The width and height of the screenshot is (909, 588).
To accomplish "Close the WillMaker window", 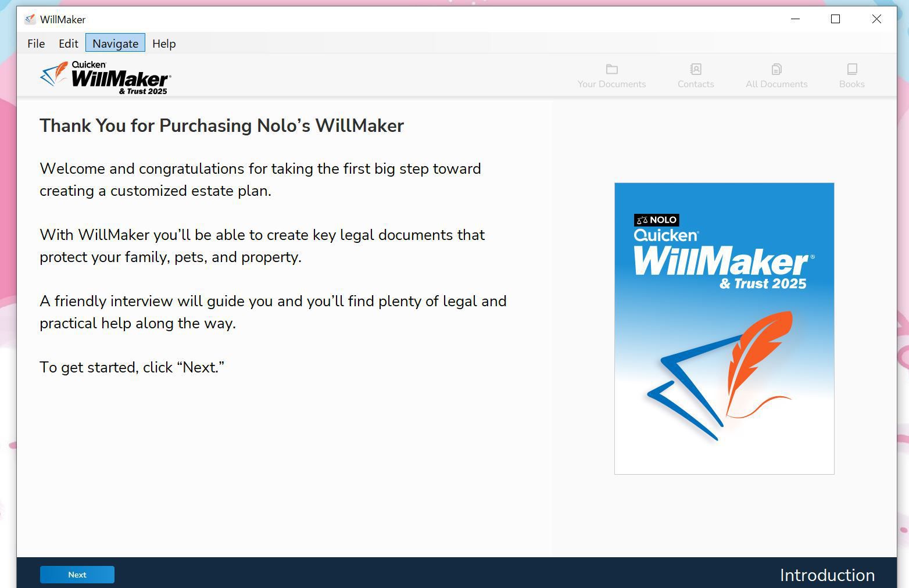I will (x=876, y=19).
